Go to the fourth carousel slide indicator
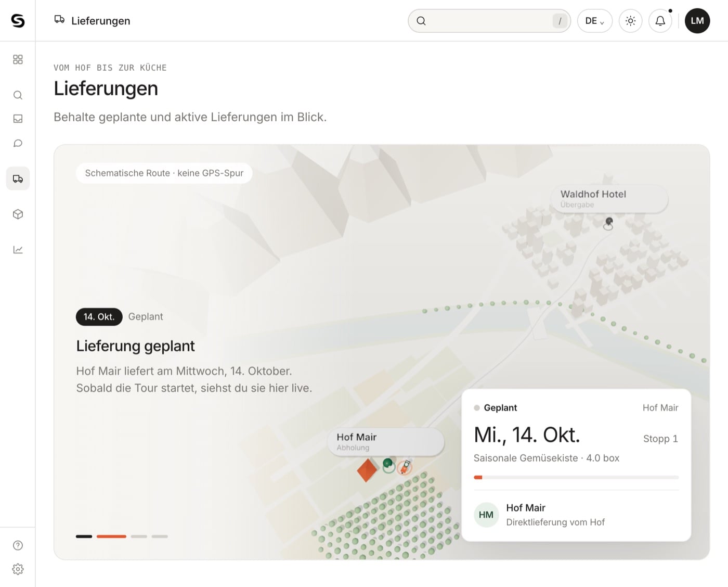728x587 pixels. pos(160,536)
